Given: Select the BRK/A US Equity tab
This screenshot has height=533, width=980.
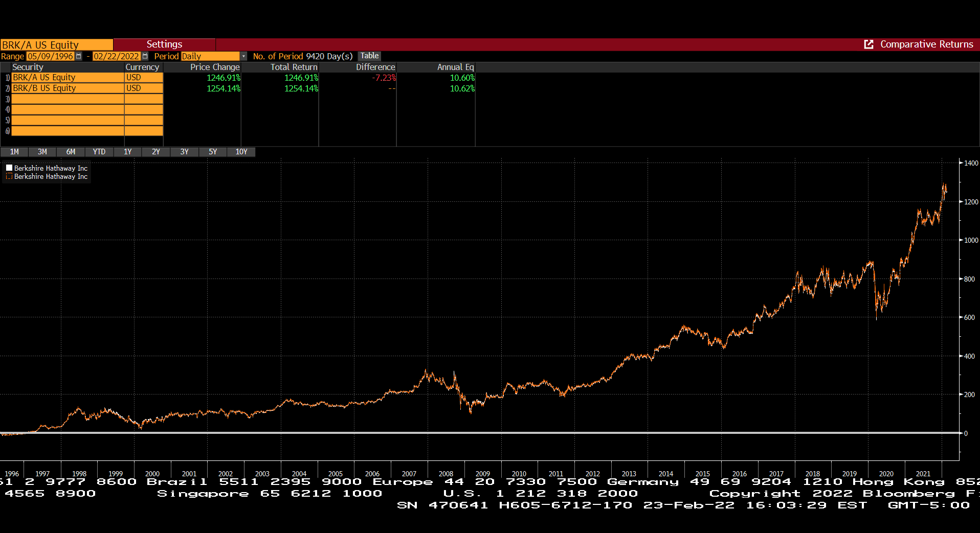Looking at the screenshot, I should [x=56, y=44].
